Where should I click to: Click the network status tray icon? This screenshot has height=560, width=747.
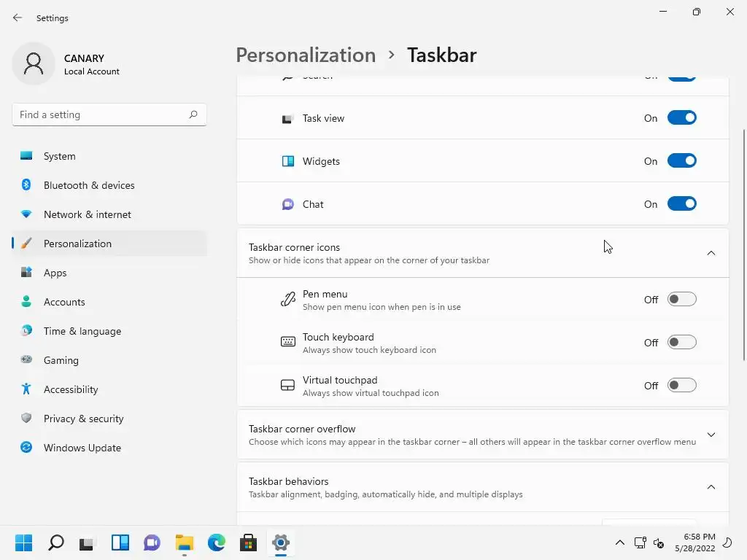click(640, 542)
